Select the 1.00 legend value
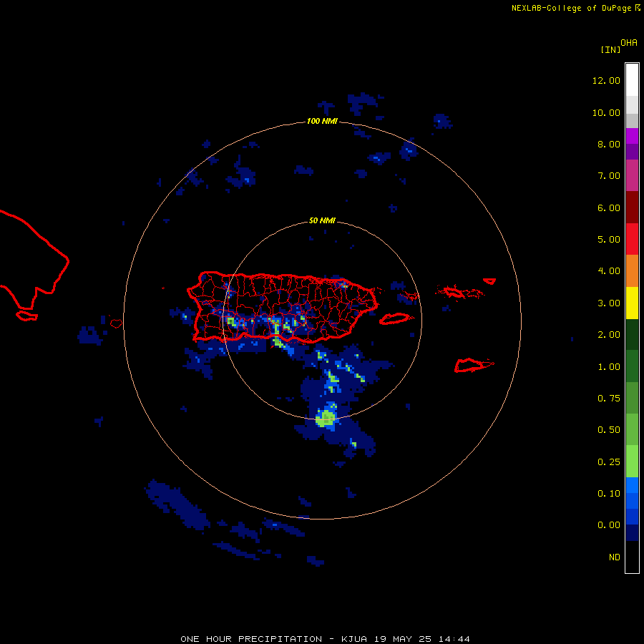The height and width of the screenshot is (644, 644). 609,367
